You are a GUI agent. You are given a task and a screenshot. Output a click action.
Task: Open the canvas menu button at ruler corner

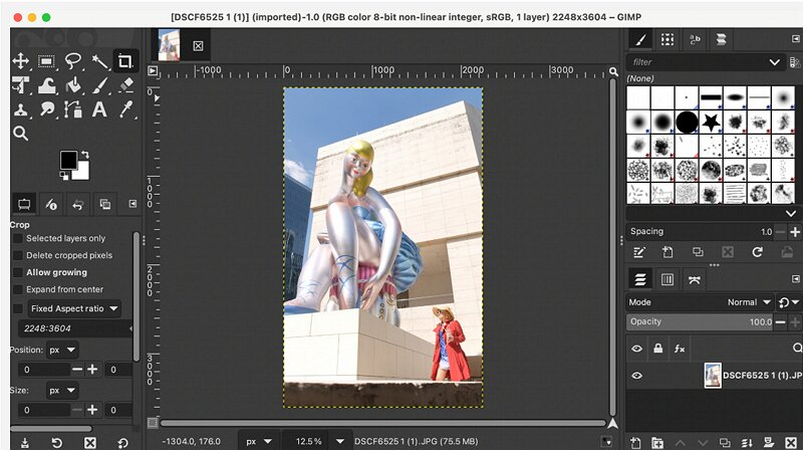(x=153, y=71)
